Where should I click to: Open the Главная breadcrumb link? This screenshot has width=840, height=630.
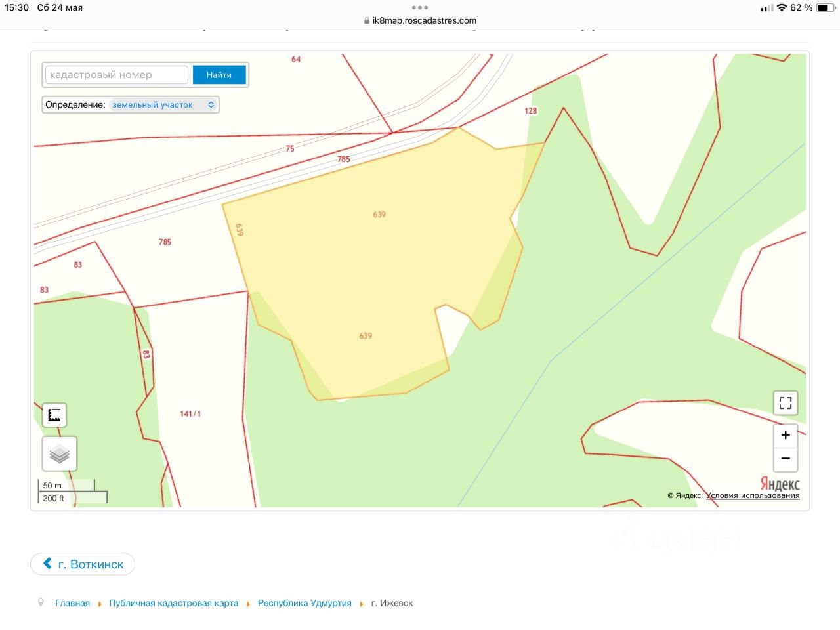tap(72, 603)
